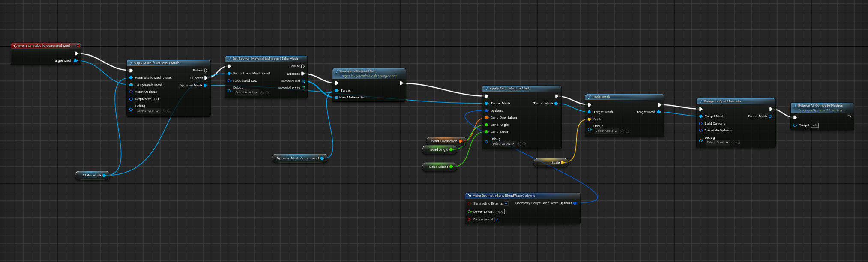Toggle the Bidirectional checkbox

click(x=497, y=219)
